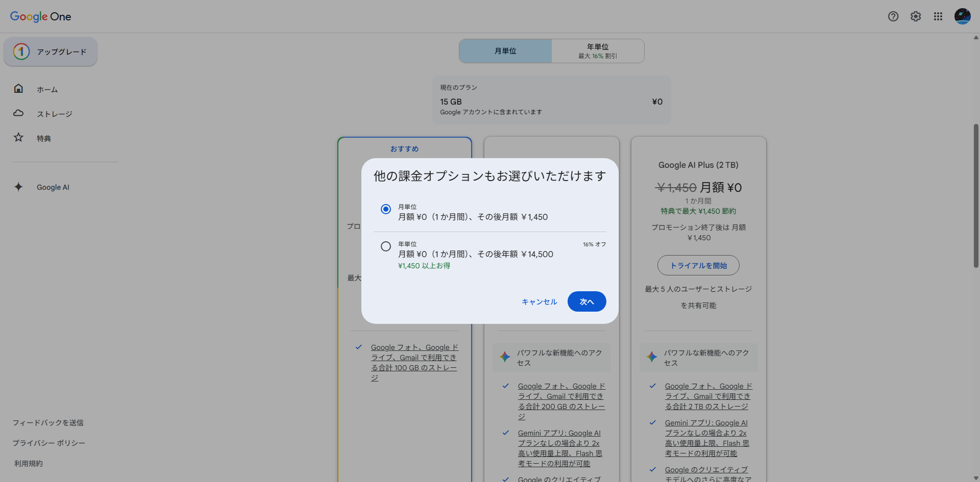Open 特典 in the sidebar
This screenshot has width=980, height=482.
[44, 138]
